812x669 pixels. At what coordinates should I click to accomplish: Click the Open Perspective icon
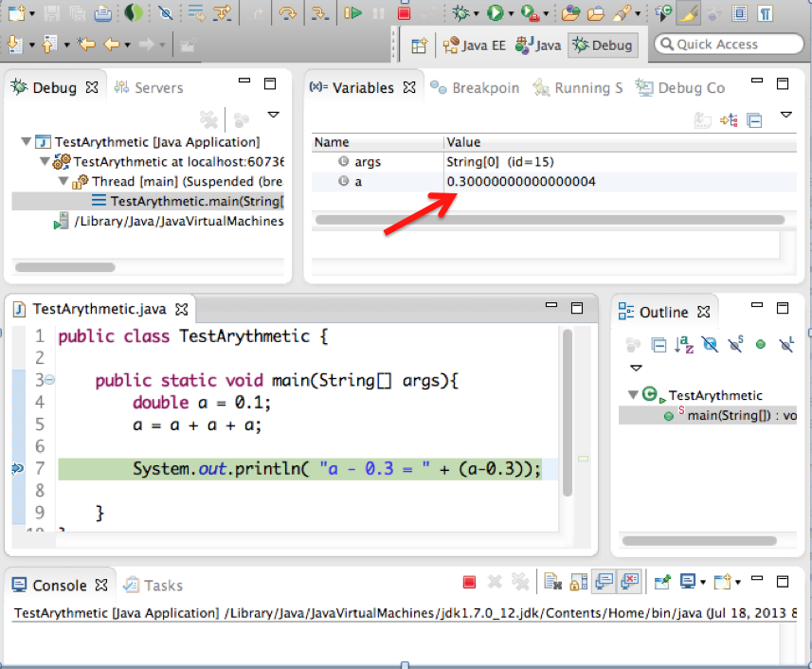pyautogui.click(x=419, y=45)
